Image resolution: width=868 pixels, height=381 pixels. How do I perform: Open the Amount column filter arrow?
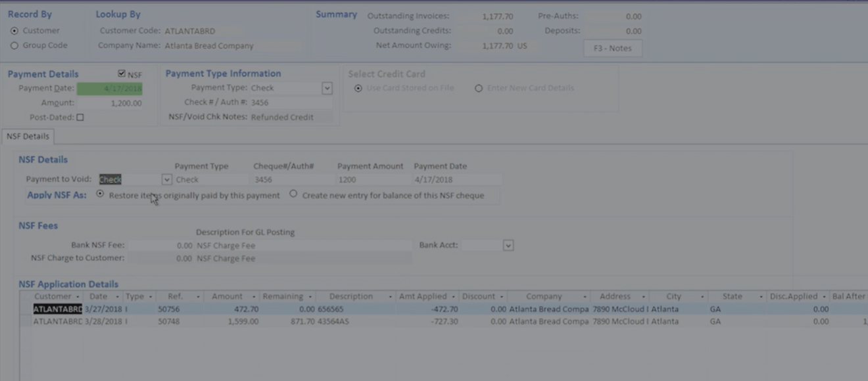[x=254, y=297]
